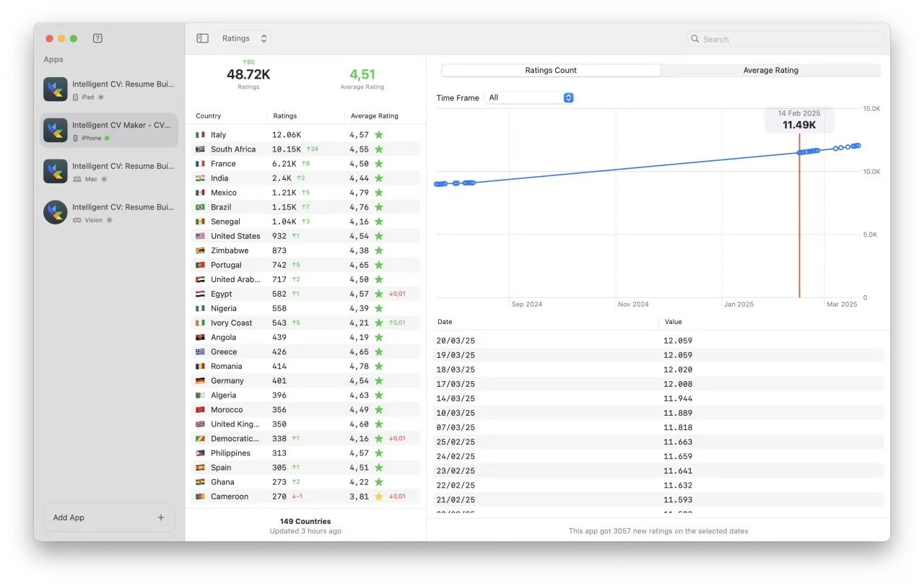This screenshot has height=586, width=924.
Task: Select the India country row
Action: (x=306, y=178)
